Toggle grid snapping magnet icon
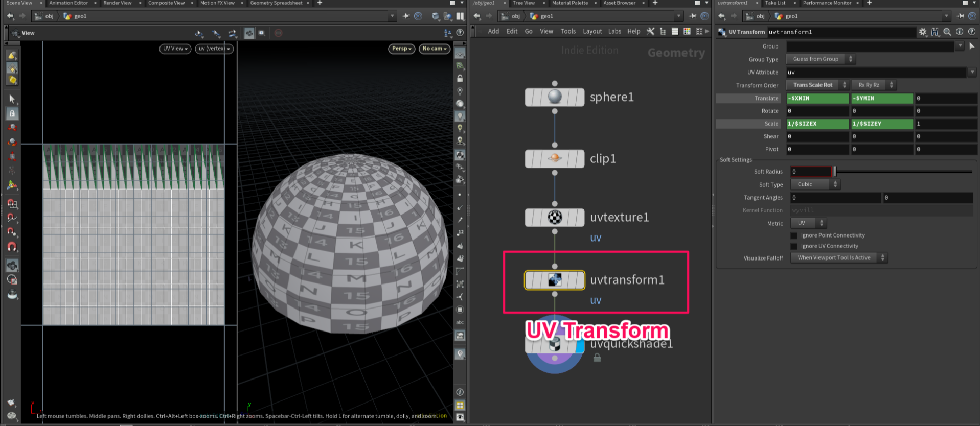Viewport: 980px width, 426px height. [12, 204]
